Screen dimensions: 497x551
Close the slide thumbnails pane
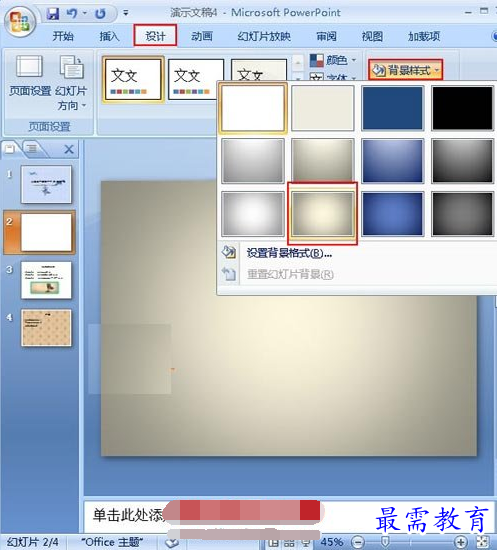click(69, 149)
